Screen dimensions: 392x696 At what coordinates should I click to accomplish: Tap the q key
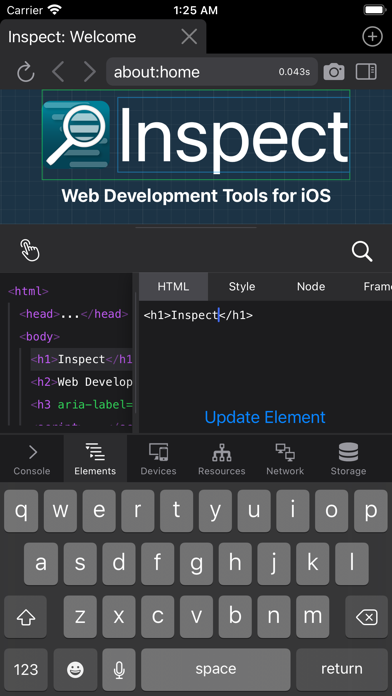click(x=21, y=511)
